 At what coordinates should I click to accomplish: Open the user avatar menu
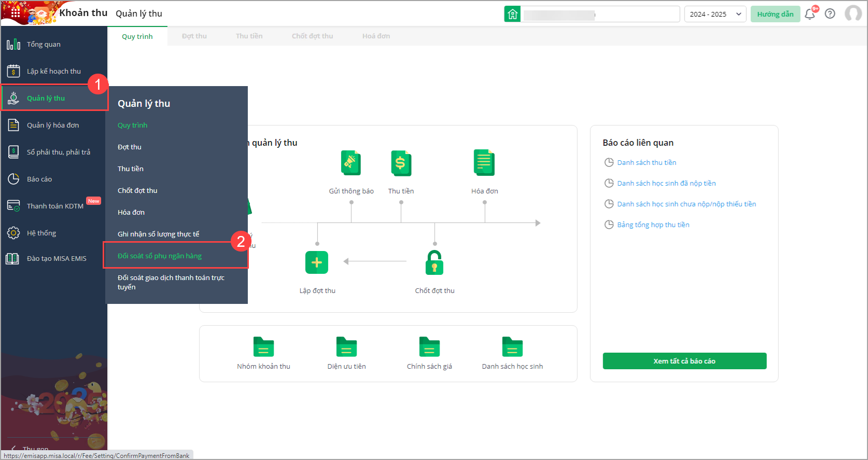(x=853, y=13)
